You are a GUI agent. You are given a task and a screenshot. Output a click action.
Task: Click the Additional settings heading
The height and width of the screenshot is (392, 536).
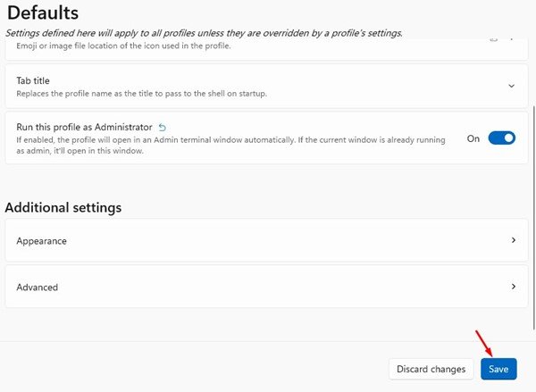tap(63, 207)
